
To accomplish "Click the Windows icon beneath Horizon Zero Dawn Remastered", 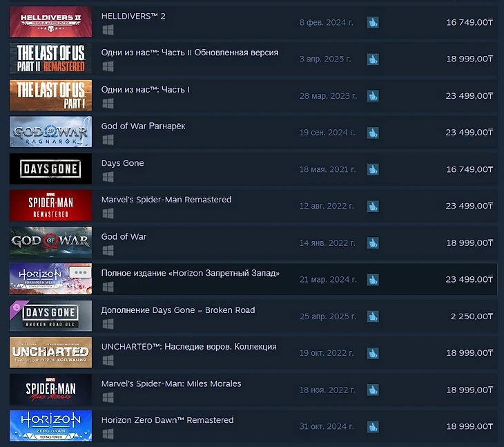I will 108,434.
